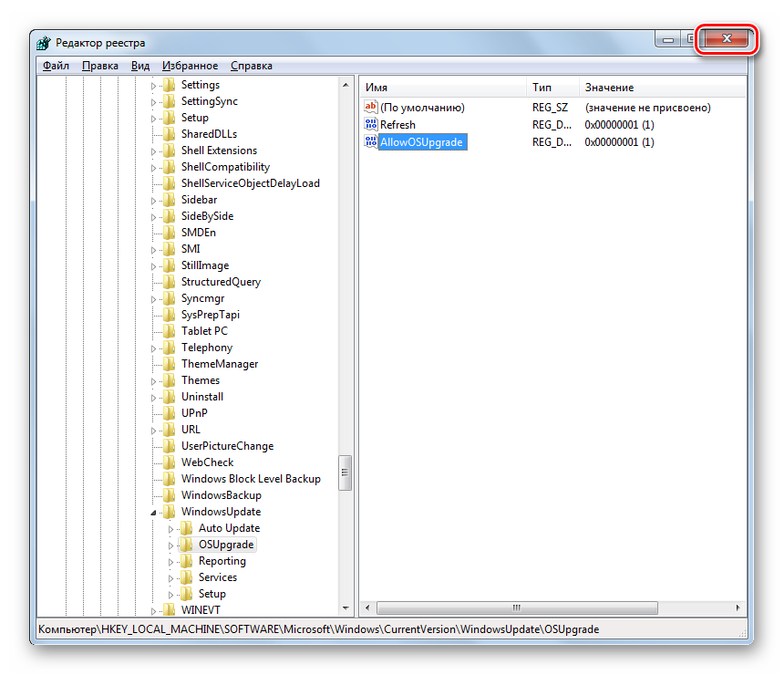Image resolution: width=784 pixels, height=675 pixels.
Task: Select the WindowsUpdate folder icon
Action: click(170, 512)
